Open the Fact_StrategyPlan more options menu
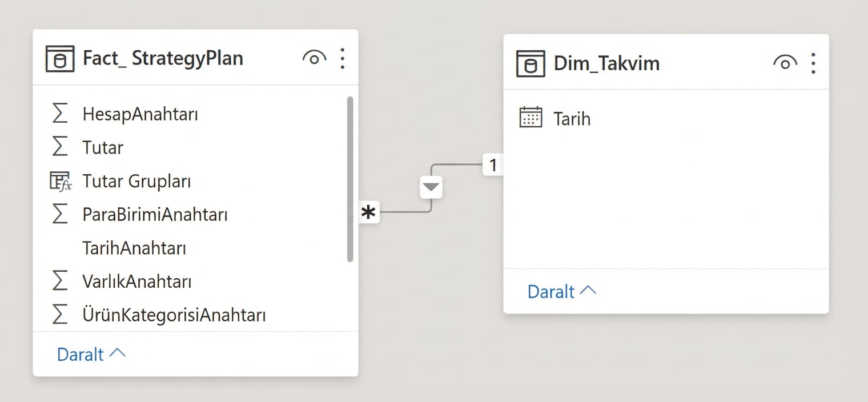 coord(343,58)
